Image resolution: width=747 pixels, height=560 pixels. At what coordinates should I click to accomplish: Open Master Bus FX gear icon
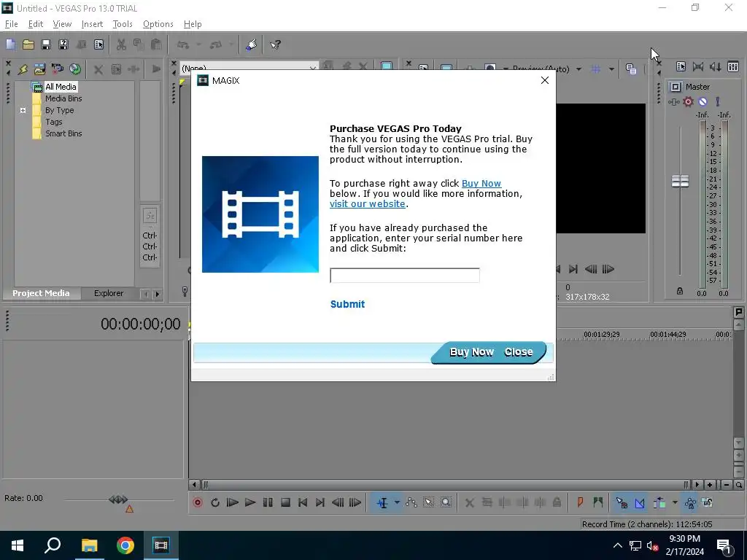tap(688, 101)
